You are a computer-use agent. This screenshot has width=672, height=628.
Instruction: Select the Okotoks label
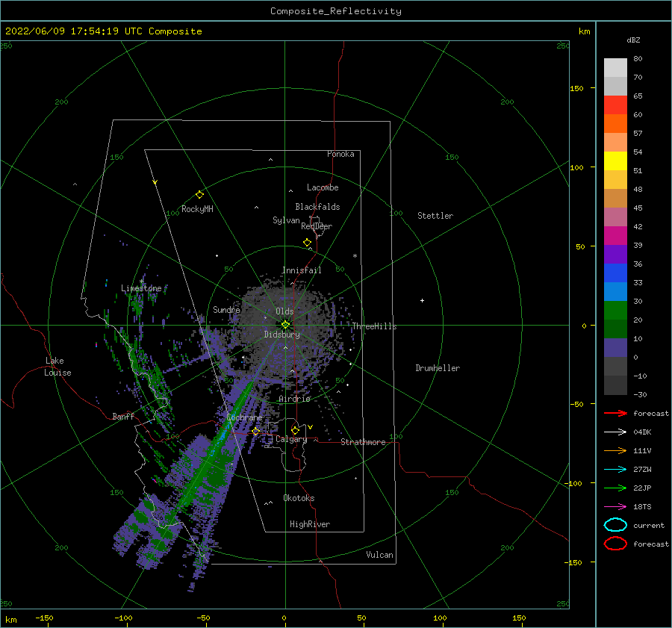pyautogui.click(x=299, y=498)
